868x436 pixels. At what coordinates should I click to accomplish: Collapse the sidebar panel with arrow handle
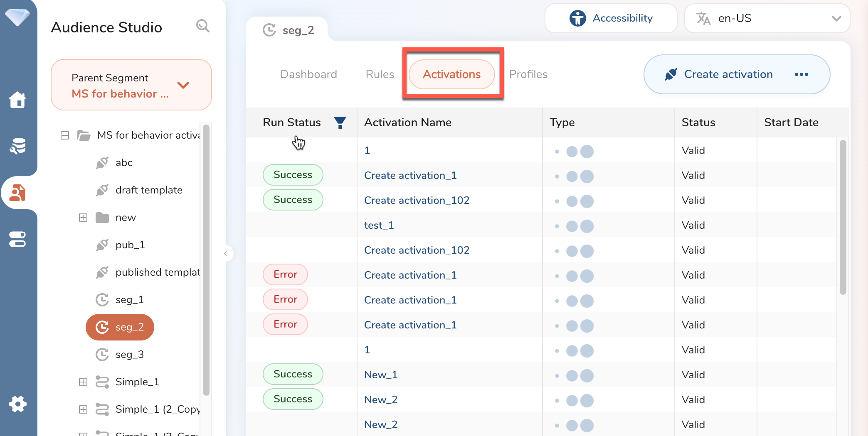[x=226, y=253]
